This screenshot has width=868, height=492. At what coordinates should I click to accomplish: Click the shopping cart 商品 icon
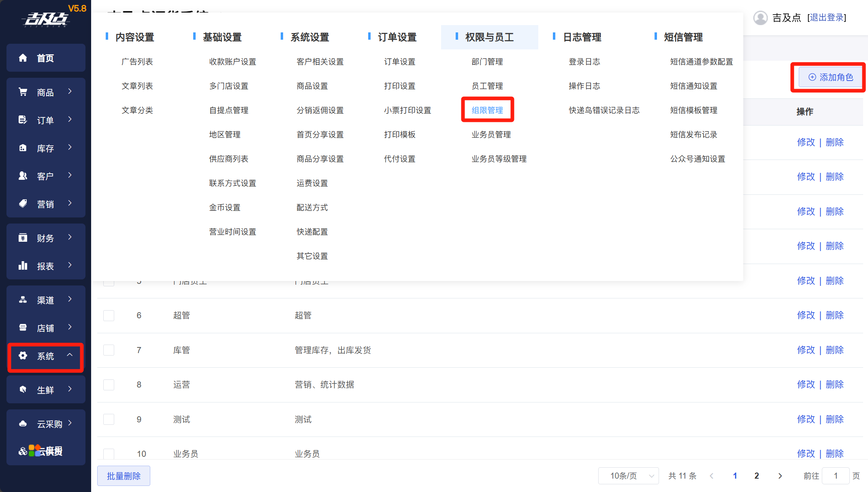[23, 92]
